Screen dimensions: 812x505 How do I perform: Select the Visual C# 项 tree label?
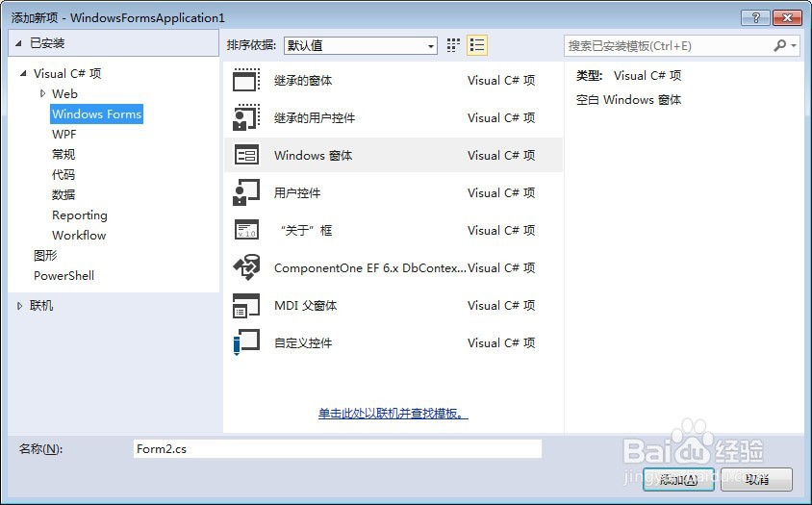point(67,73)
